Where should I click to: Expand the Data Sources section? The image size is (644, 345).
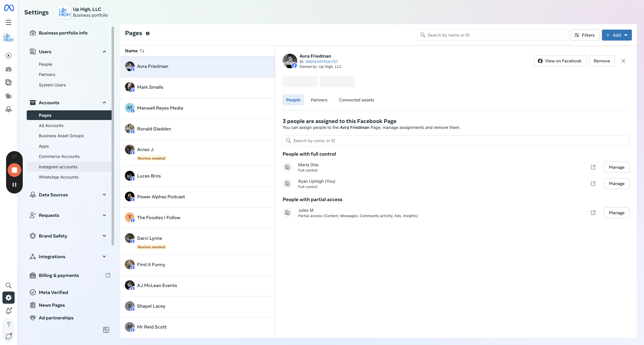[104, 195]
